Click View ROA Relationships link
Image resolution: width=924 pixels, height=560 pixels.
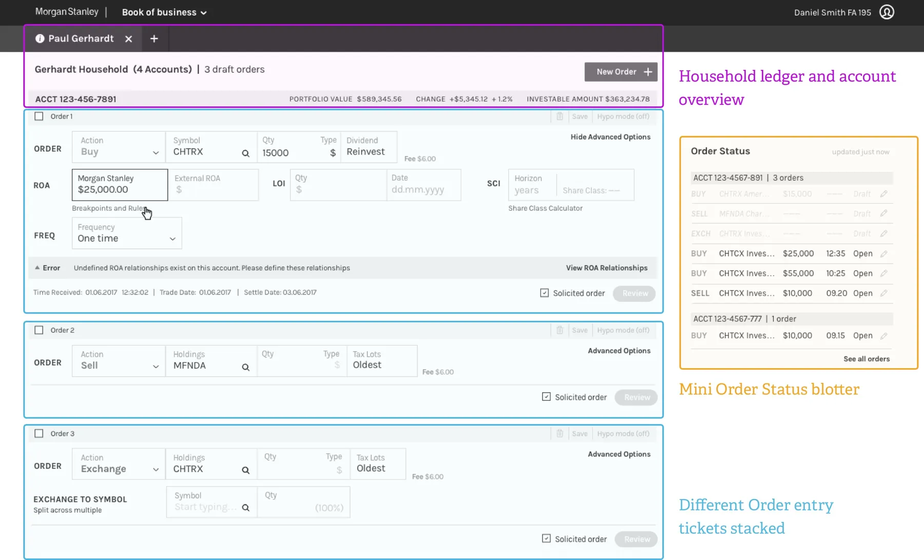pyautogui.click(x=607, y=268)
